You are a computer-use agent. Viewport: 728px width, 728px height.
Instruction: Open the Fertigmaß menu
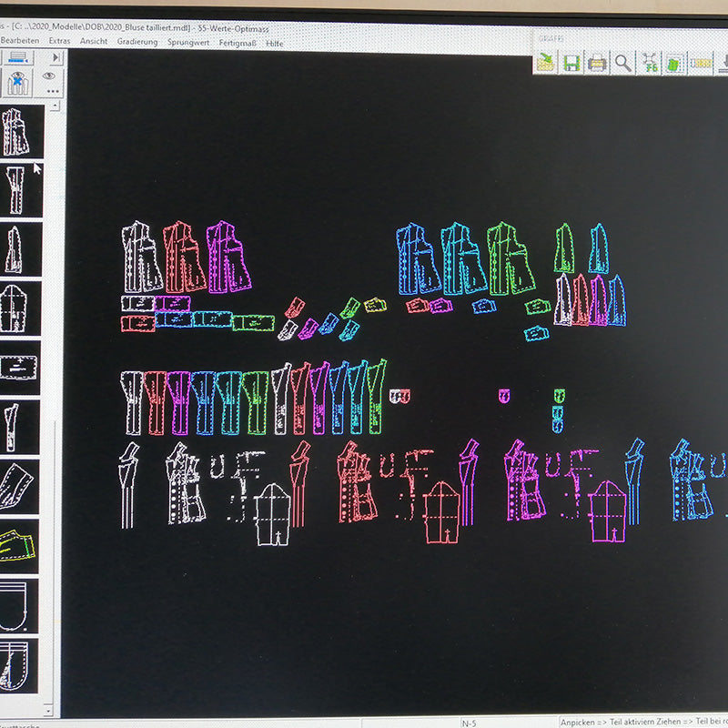coord(235,42)
